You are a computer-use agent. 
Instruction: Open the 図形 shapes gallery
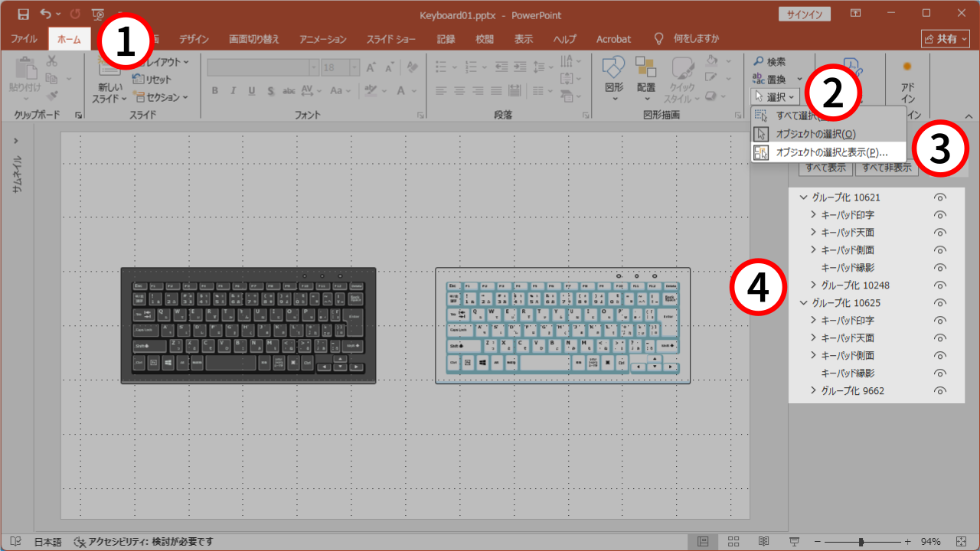click(x=614, y=79)
